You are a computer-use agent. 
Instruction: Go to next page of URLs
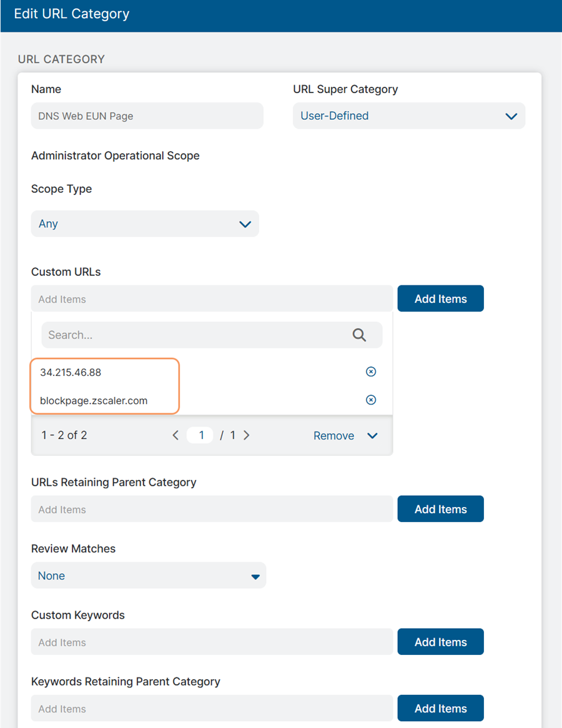247,435
